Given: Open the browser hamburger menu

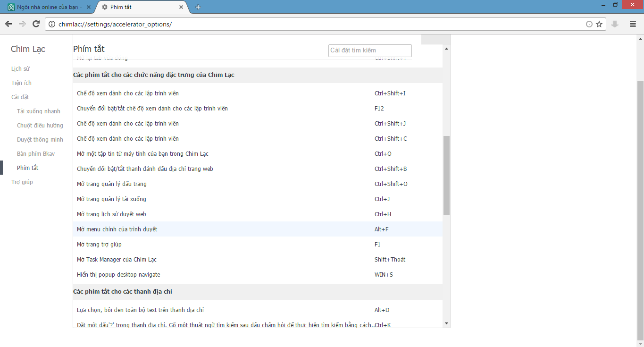Looking at the screenshot, I should click(633, 24).
